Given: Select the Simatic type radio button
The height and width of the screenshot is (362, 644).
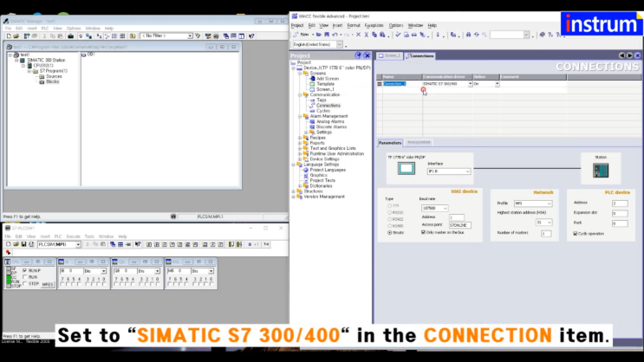Looking at the screenshot, I should point(389,232).
